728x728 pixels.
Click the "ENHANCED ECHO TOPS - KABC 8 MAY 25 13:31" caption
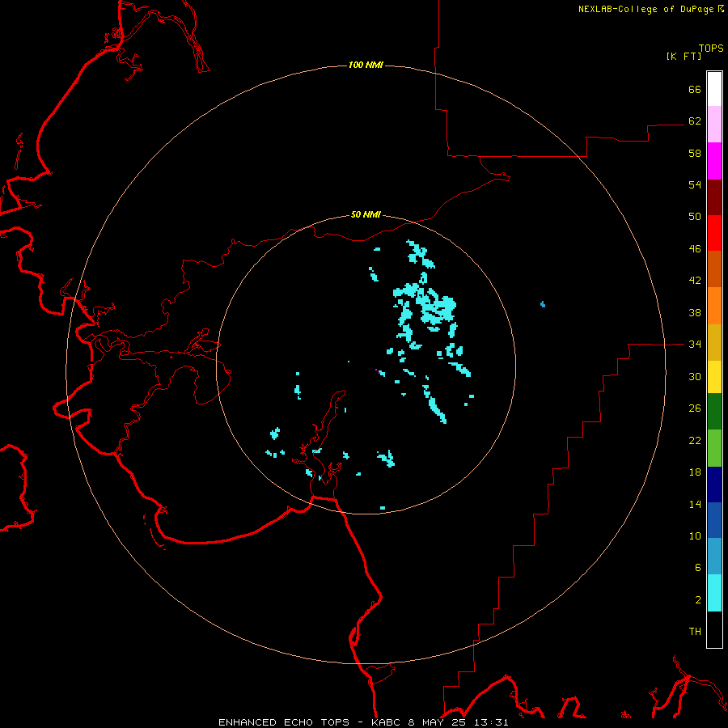[x=363, y=722]
